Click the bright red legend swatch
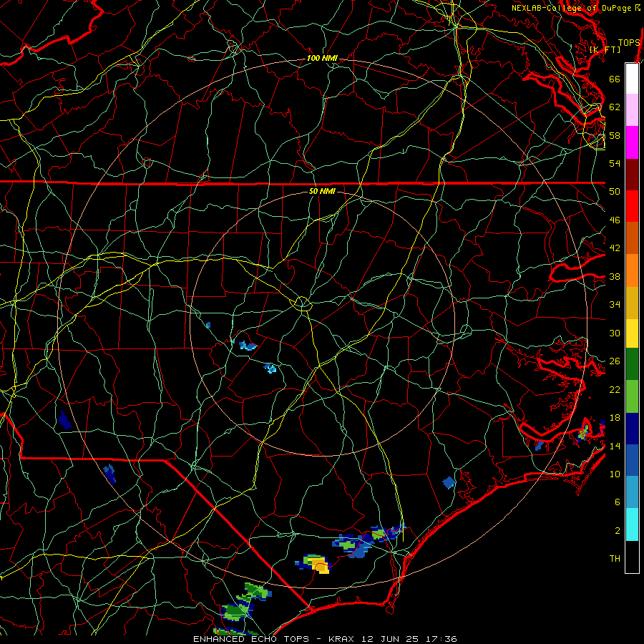The height and width of the screenshot is (644, 644). click(632, 207)
